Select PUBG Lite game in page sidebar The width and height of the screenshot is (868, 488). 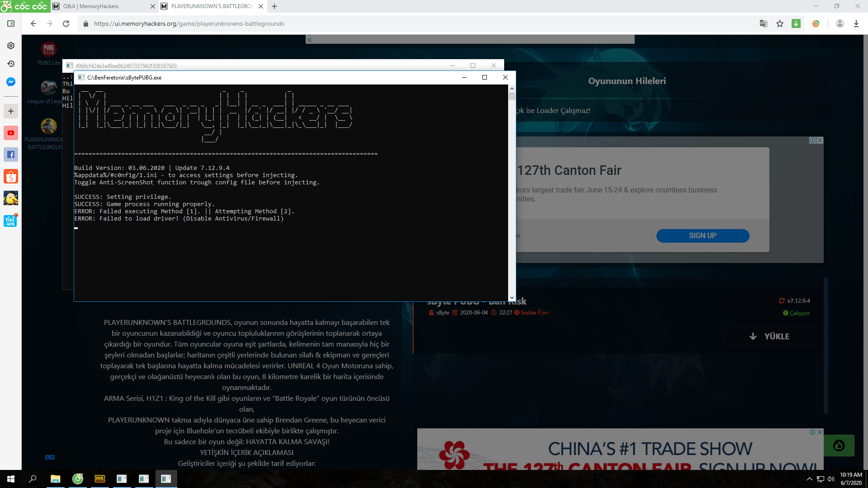[x=48, y=53]
